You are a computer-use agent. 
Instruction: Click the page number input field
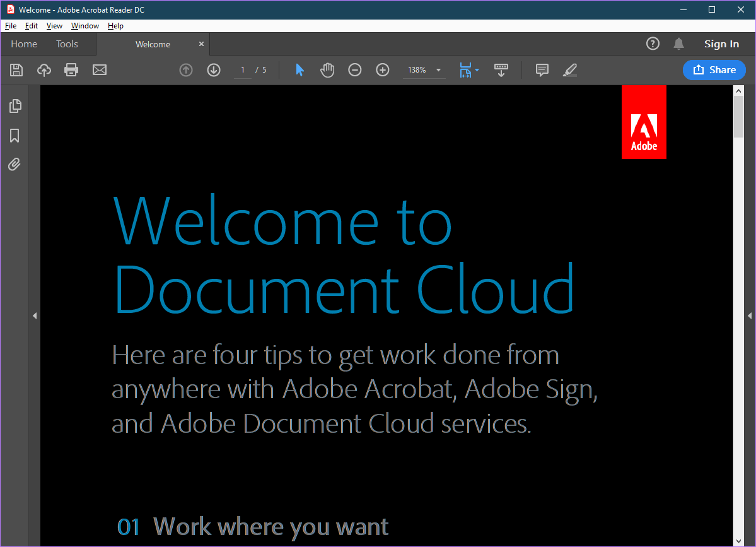tap(242, 70)
